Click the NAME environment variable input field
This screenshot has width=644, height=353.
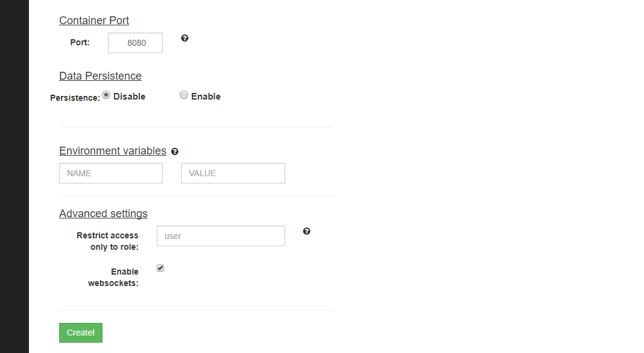coord(110,173)
